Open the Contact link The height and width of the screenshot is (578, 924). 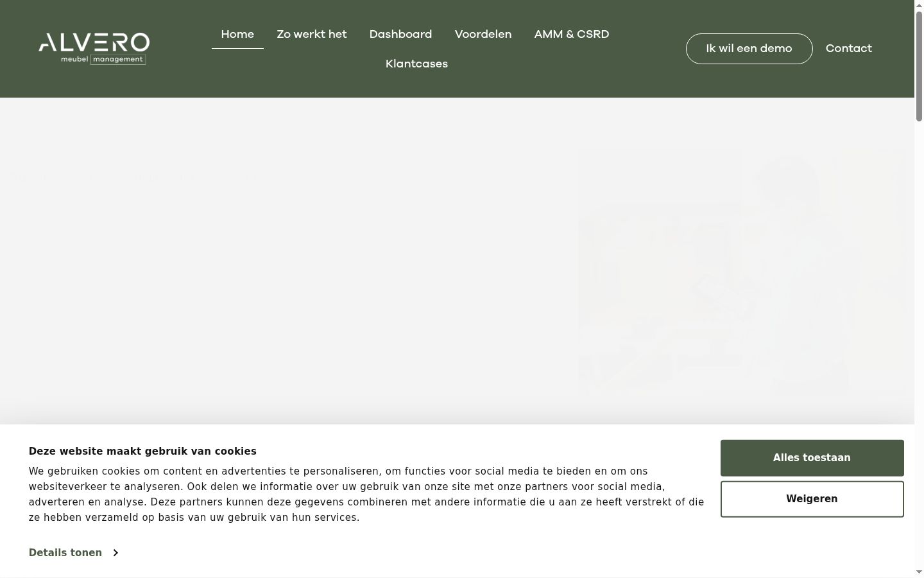pyautogui.click(x=848, y=48)
